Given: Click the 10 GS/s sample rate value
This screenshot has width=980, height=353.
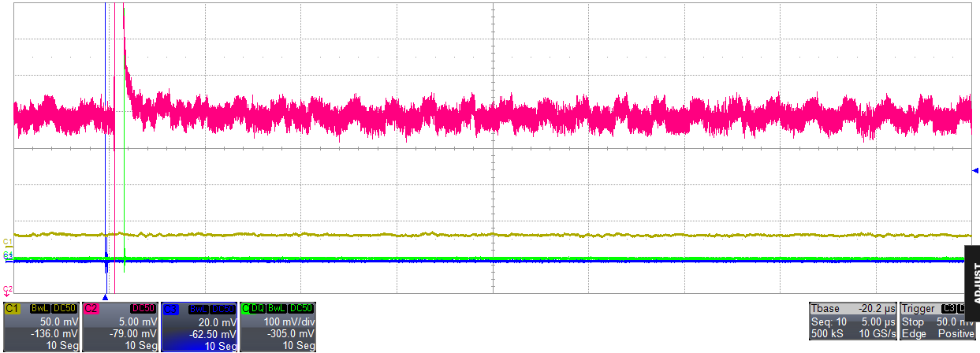Looking at the screenshot, I should point(878,333).
